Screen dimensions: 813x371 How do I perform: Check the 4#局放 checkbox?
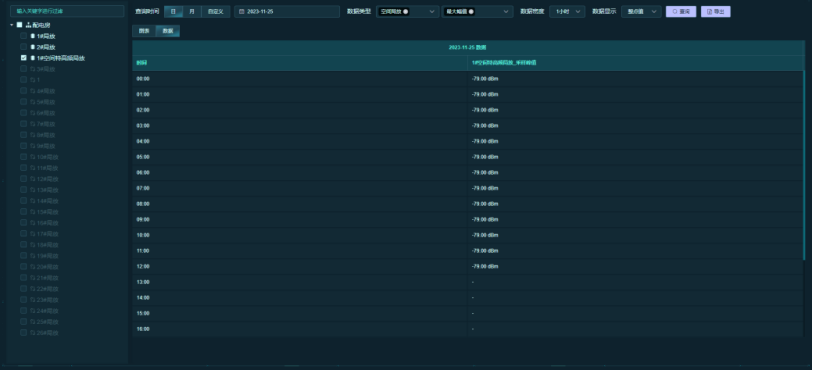click(23, 91)
